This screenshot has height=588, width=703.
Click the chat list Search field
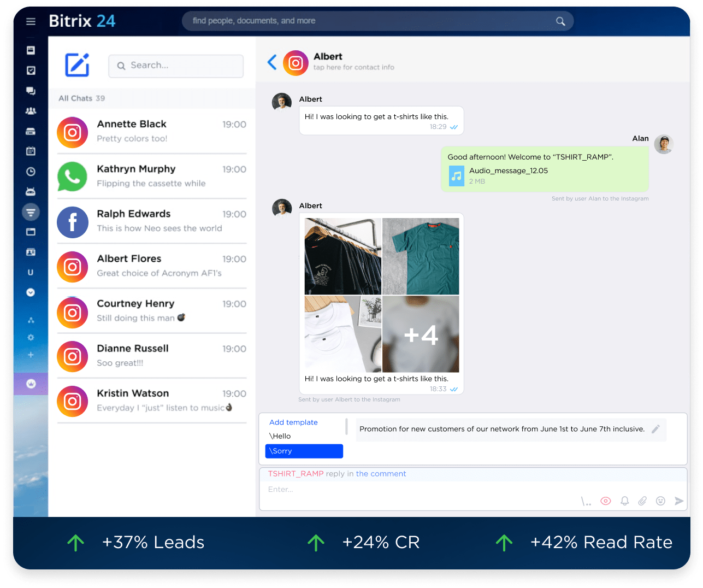pos(176,66)
